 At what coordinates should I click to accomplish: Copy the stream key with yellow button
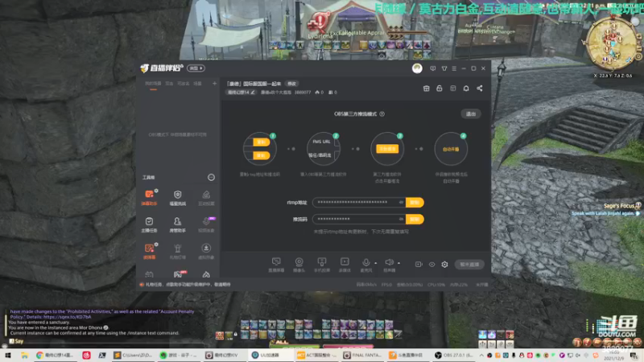[415, 219]
